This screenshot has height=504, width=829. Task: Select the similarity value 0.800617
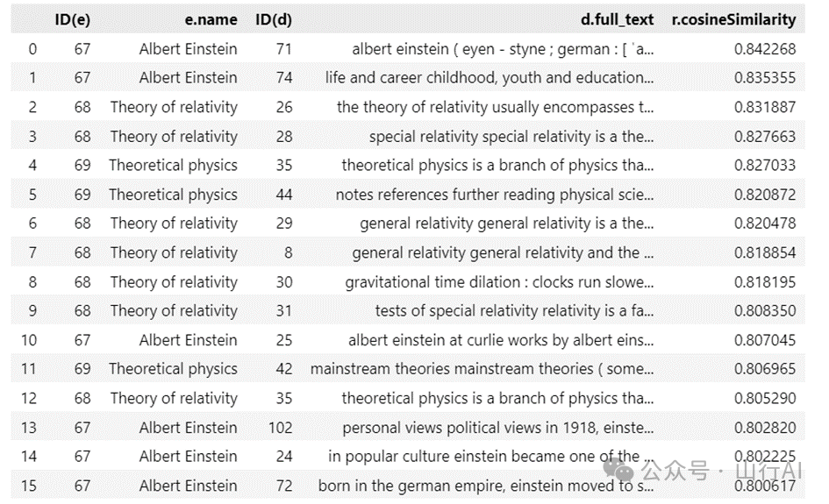point(765,486)
